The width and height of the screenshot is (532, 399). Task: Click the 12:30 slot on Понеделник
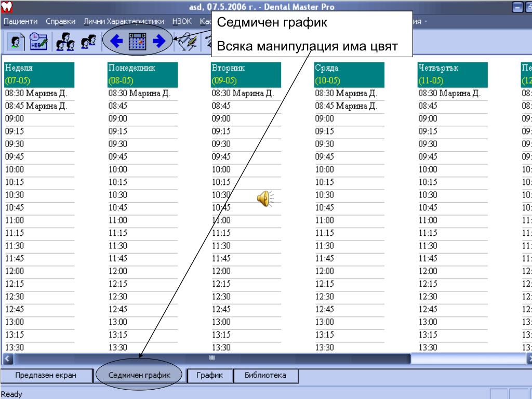142,297
